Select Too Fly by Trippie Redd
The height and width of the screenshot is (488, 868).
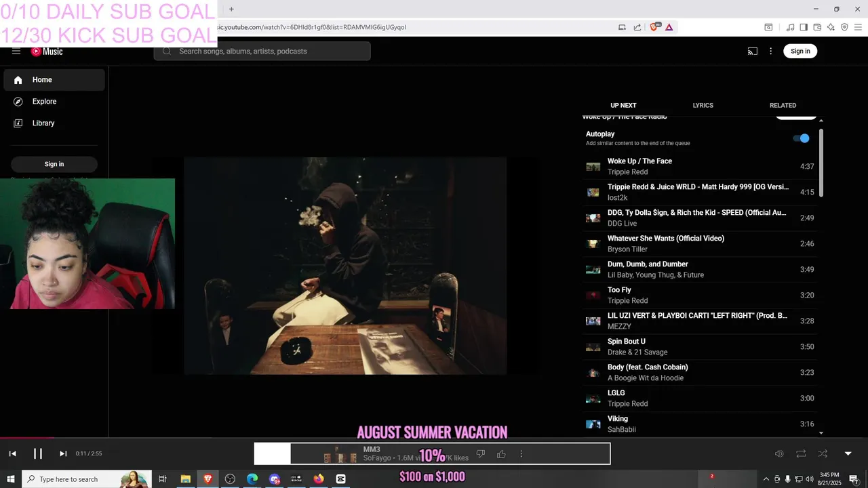pyautogui.click(x=700, y=296)
